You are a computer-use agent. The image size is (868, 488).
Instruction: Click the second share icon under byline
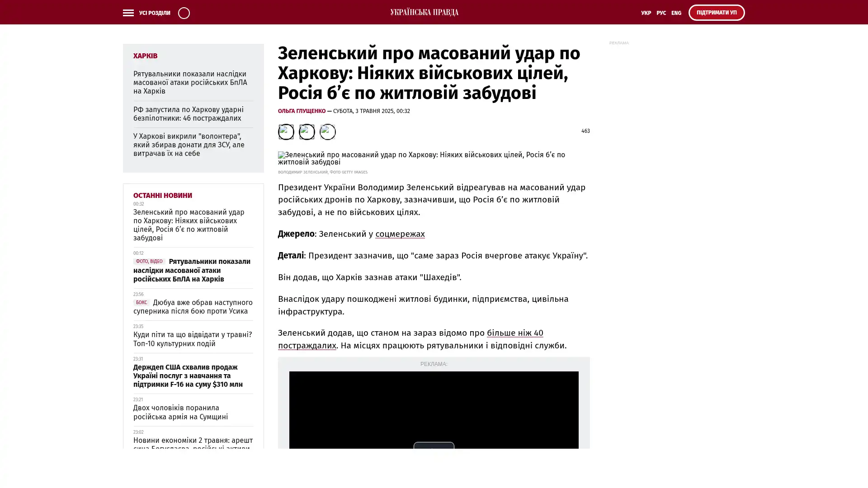[307, 131]
